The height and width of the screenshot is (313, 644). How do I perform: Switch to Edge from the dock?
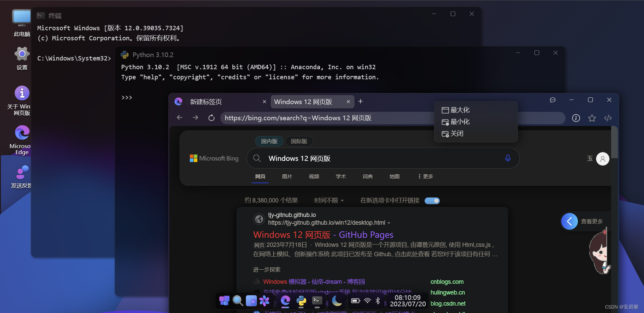285,301
